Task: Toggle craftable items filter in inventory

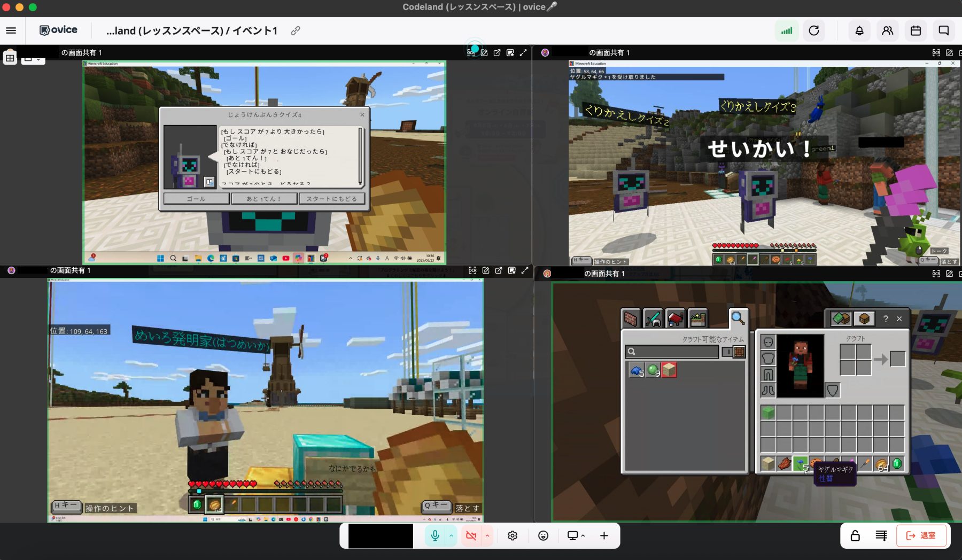Action: point(733,352)
